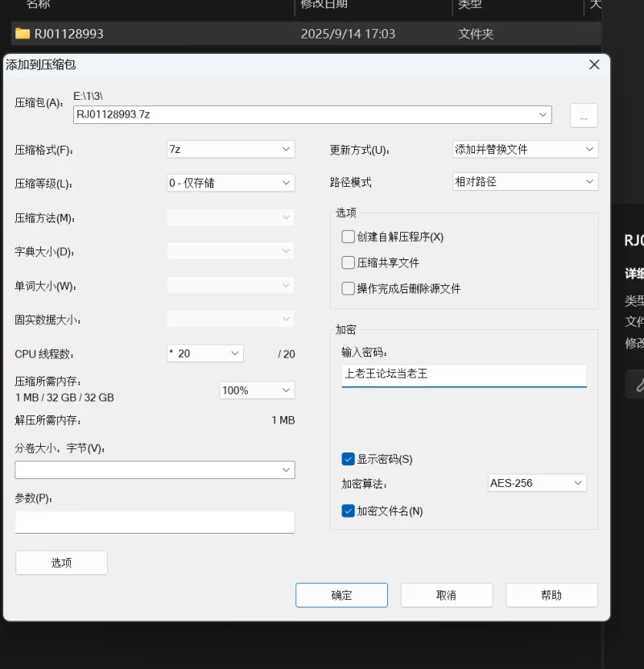Select the AES-256 加密算法 dropdown
644x669 pixels.
537,483
